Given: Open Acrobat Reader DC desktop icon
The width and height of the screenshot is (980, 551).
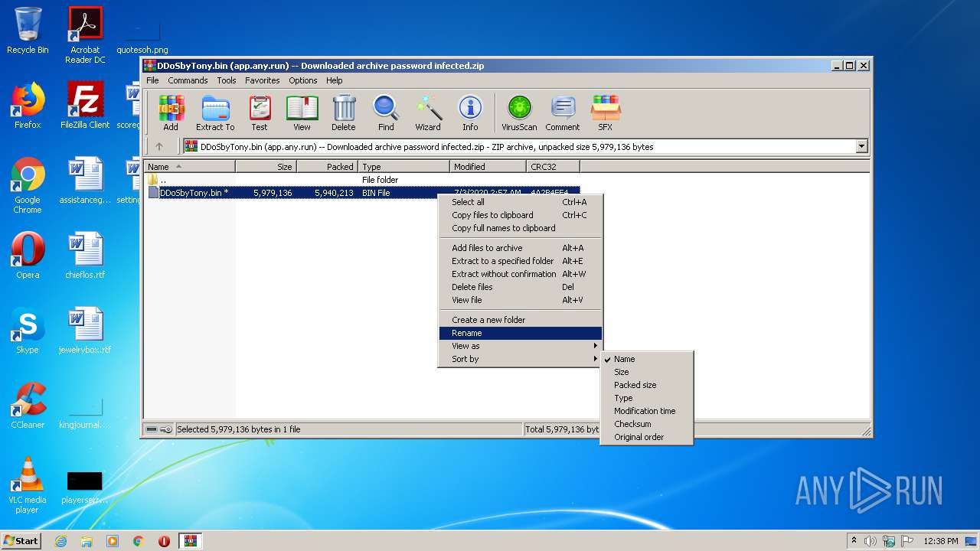Looking at the screenshot, I should pos(85,35).
